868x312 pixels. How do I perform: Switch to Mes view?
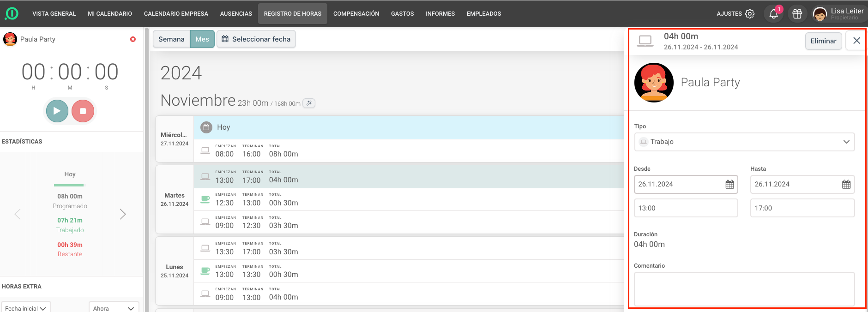[x=202, y=39]
